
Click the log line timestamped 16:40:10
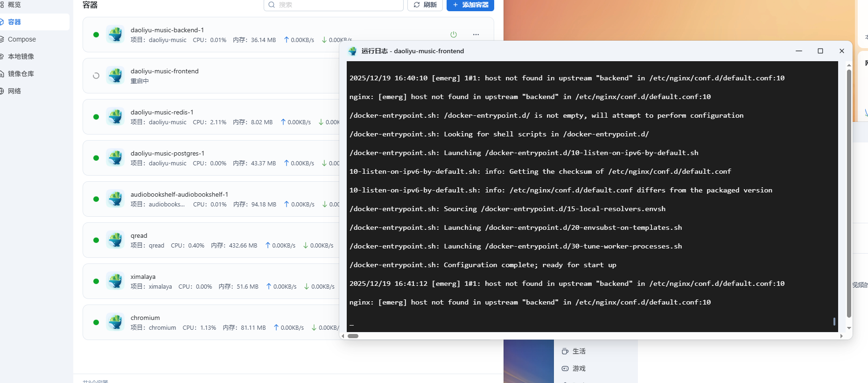tap(567, 78)
